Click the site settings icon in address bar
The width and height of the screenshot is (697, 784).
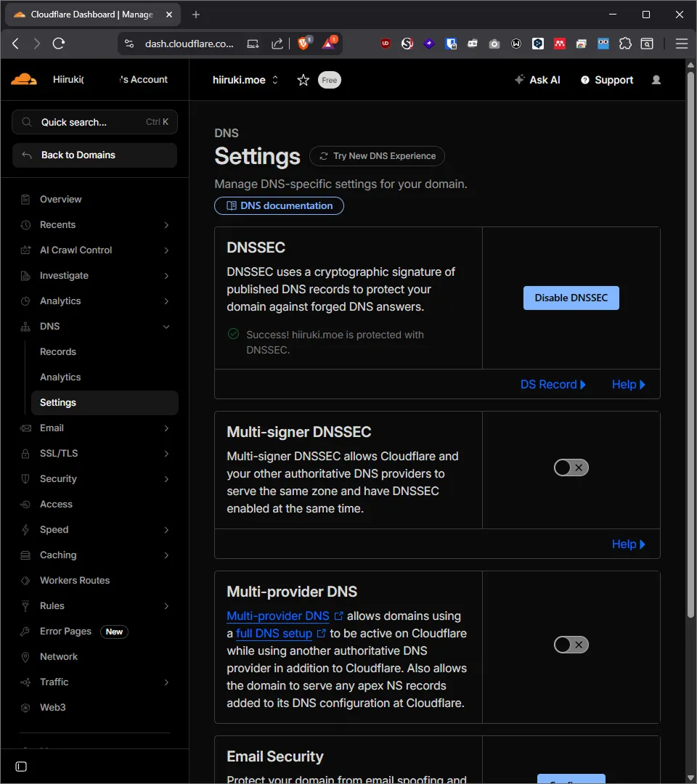129,44
